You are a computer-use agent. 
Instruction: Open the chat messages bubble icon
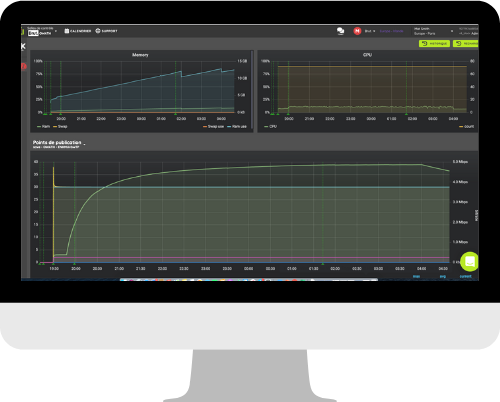coord(340,31)
